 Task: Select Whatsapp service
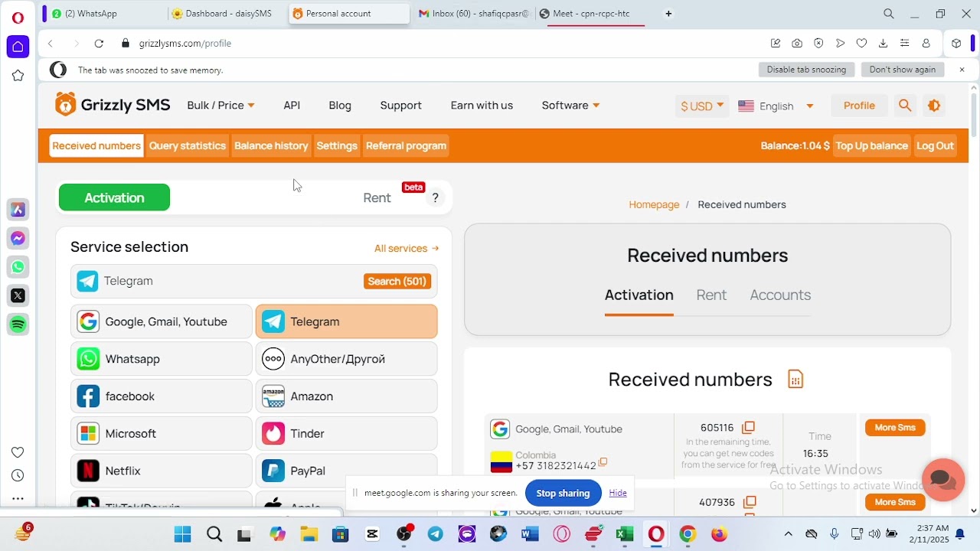[162, 359]
